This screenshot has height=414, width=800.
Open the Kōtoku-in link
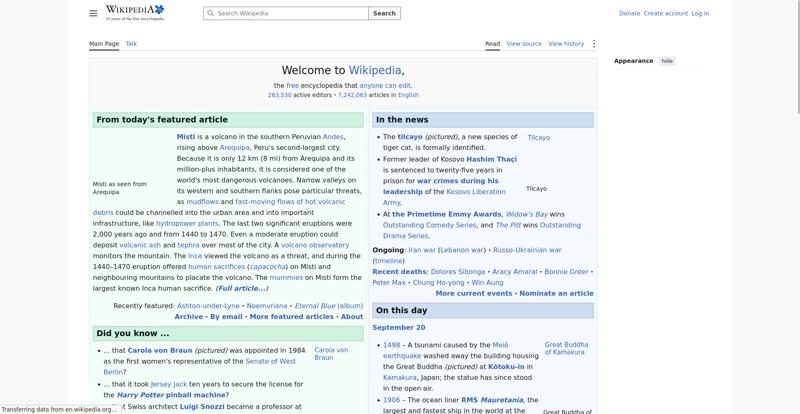click(506, 367)
